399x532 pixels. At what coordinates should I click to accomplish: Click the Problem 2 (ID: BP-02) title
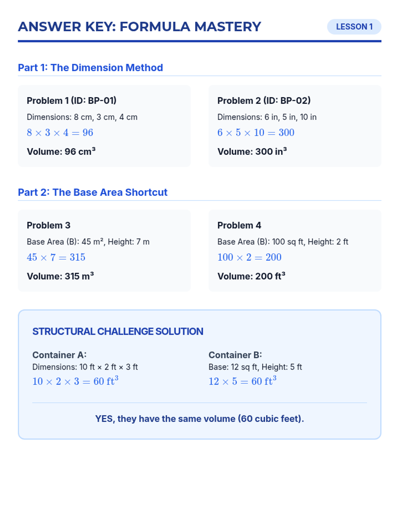[264, 100]
